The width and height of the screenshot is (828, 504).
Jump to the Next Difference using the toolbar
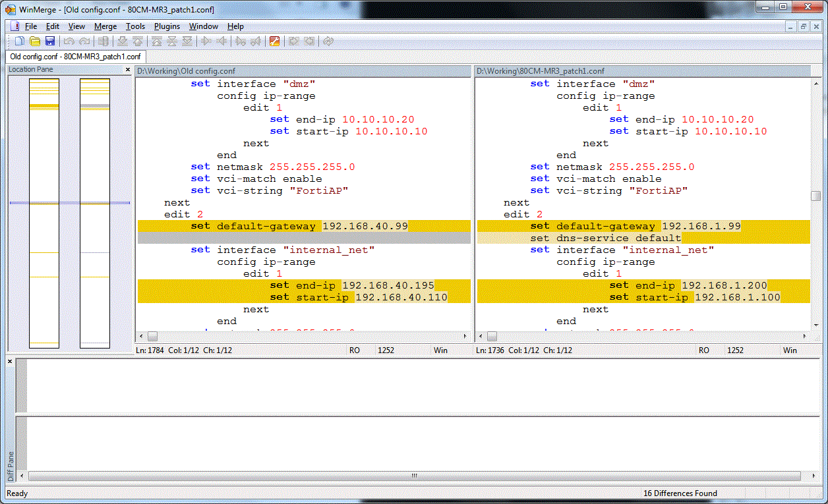122,42
